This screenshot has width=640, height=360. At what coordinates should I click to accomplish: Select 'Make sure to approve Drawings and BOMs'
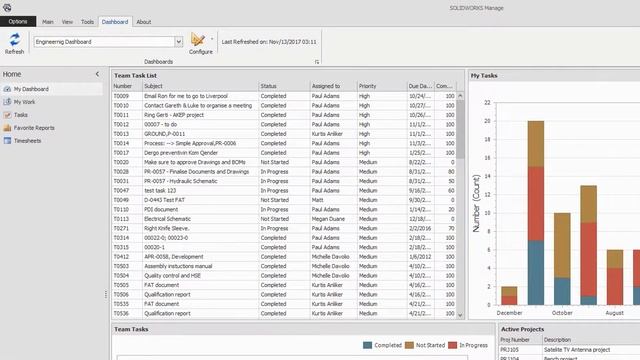[x=284, y=162]
